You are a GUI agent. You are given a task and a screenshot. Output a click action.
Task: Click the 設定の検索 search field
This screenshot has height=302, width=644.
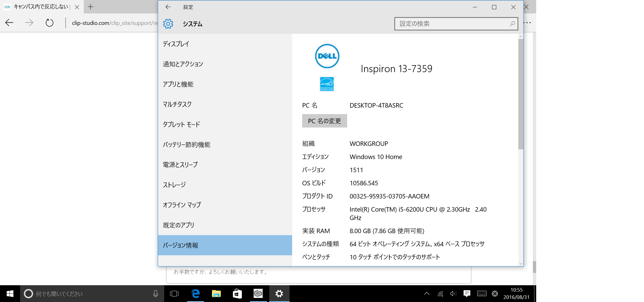[452, 24]
